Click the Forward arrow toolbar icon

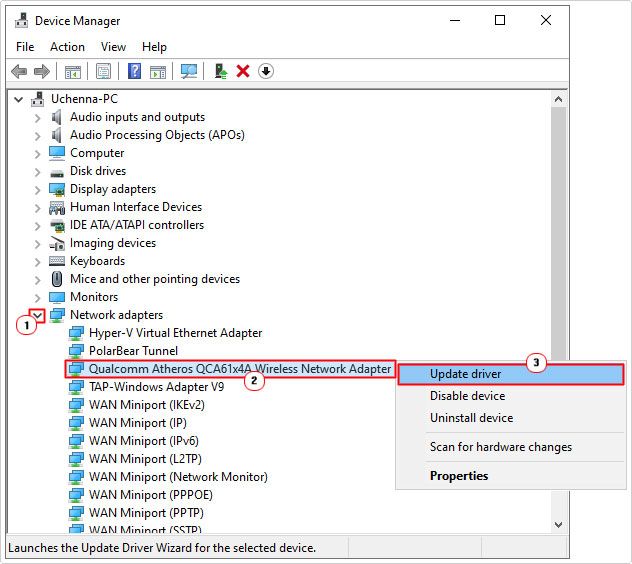coord(42,71)
